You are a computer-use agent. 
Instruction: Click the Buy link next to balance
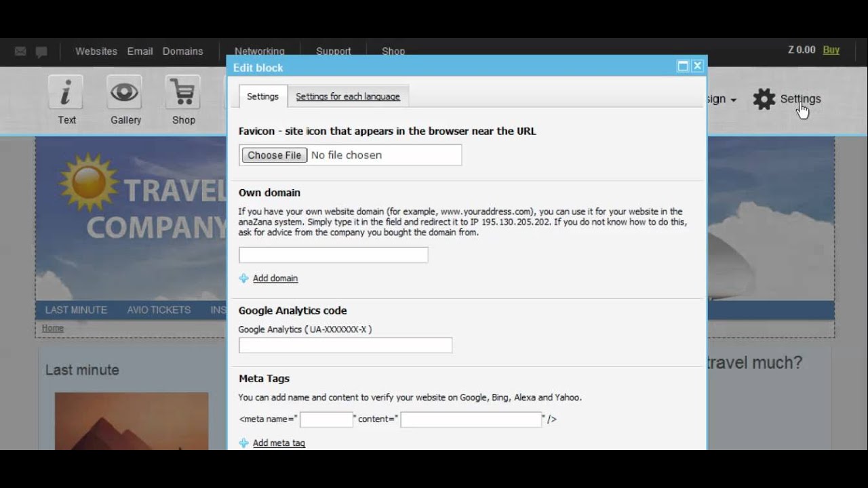(831, 50)
